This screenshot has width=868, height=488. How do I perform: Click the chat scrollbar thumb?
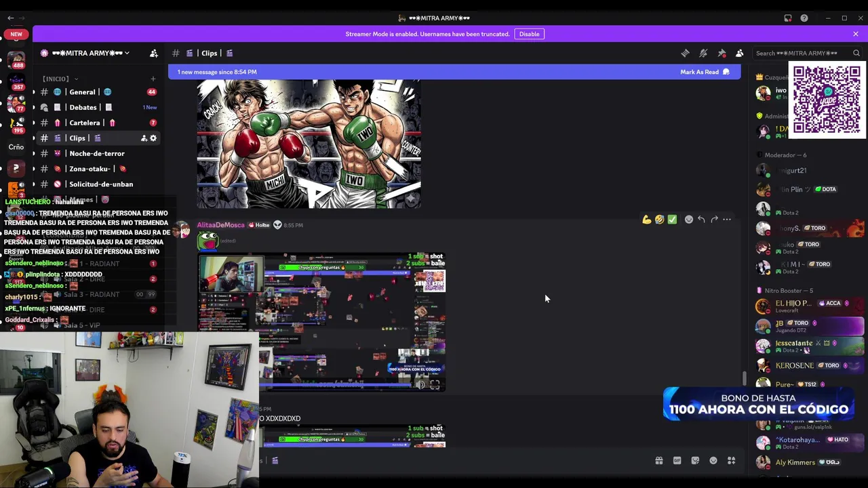click(x=744, y=378)
